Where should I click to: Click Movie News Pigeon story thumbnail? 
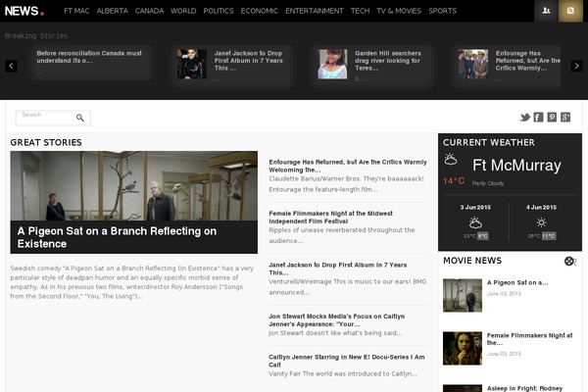[x=463, y=295]
